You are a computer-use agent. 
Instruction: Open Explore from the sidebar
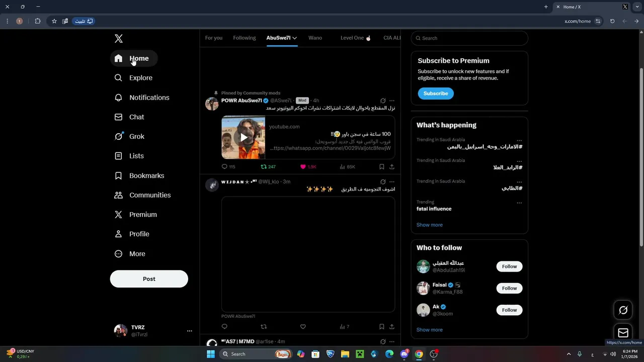coord(134,78)
